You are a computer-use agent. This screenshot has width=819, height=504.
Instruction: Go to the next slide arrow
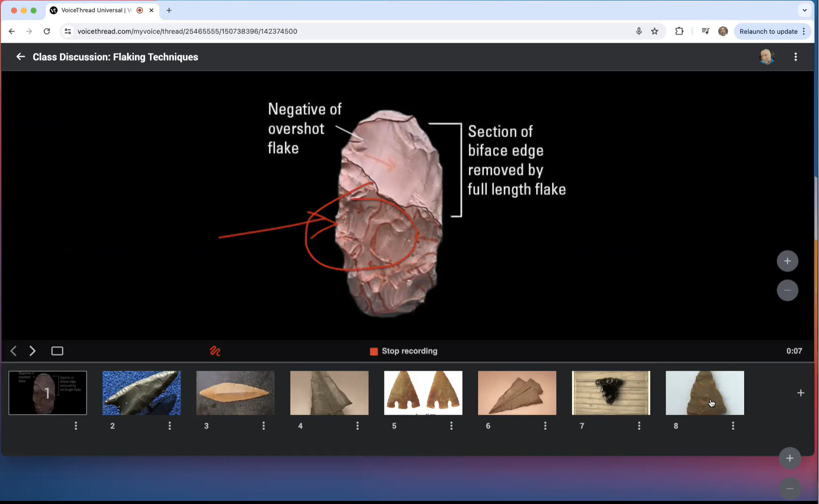[33, 351]
